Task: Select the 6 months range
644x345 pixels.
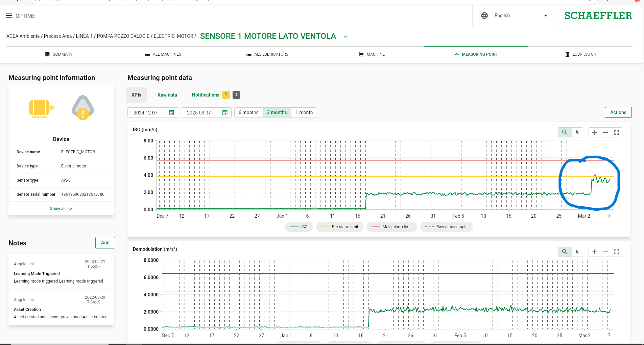Action: point(248,112)
